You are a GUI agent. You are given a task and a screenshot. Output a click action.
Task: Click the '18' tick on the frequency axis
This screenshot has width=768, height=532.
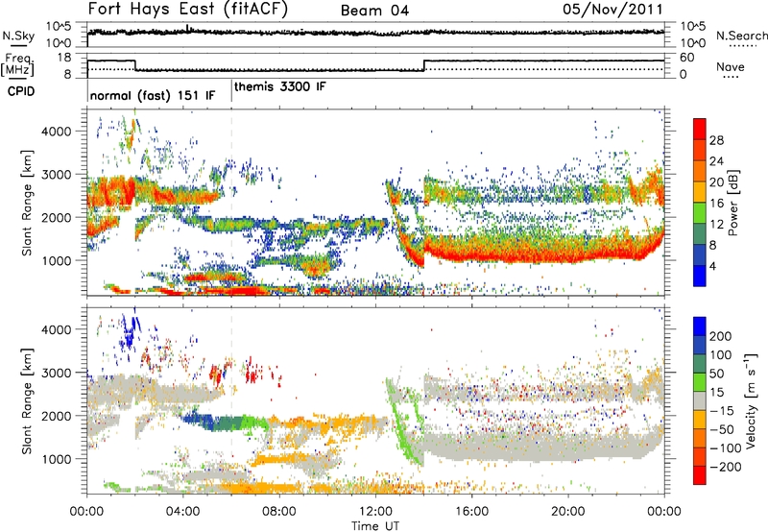(x=65, y=58)
